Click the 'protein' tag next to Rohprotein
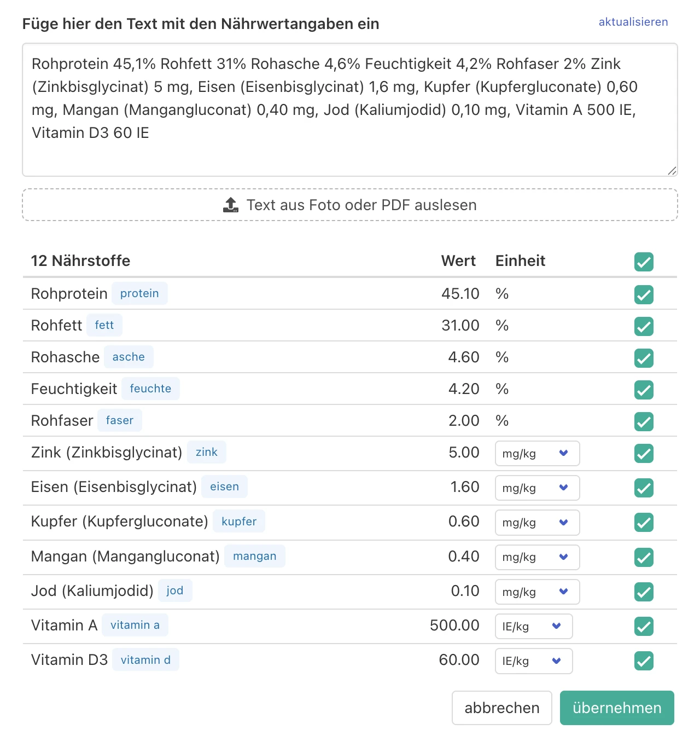 click(x=139, y=293)
